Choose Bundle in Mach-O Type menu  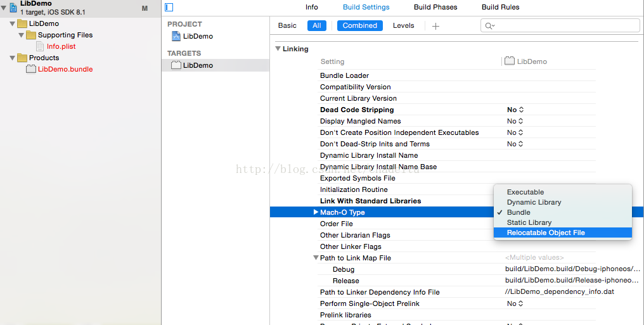(563, 212)
